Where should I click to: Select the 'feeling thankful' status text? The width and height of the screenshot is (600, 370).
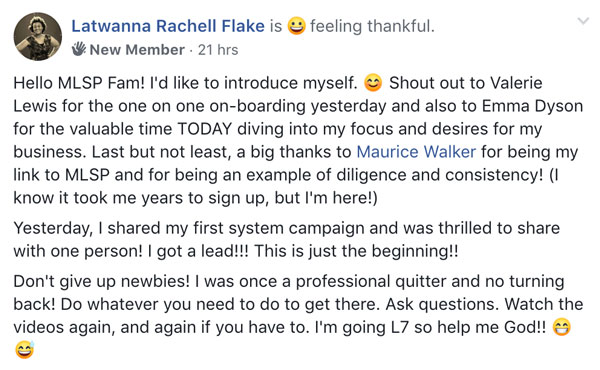[372, 26]
